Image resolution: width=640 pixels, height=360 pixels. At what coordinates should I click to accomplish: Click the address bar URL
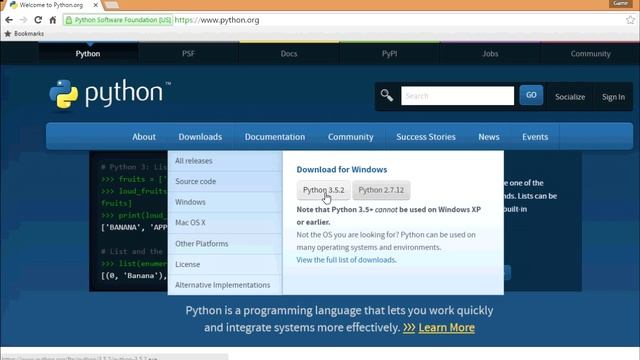(x=217, y=20)
